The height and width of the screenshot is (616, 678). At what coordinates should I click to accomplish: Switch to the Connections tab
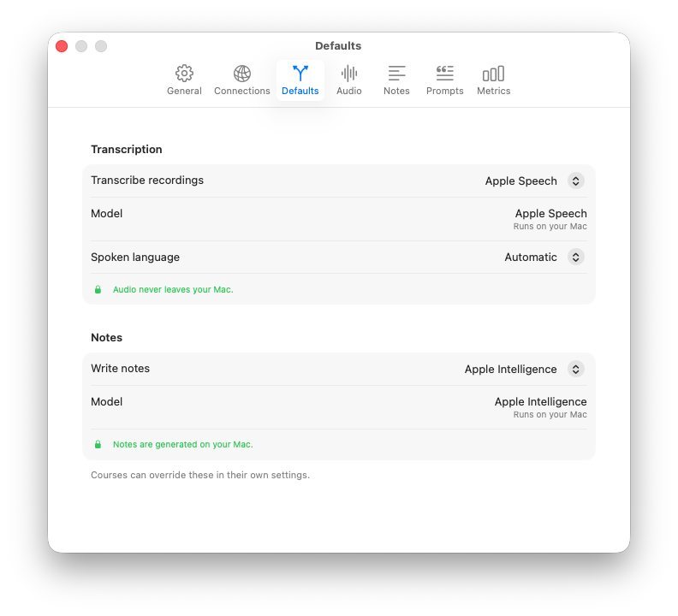pyautogui.click(x=241, y=80)
